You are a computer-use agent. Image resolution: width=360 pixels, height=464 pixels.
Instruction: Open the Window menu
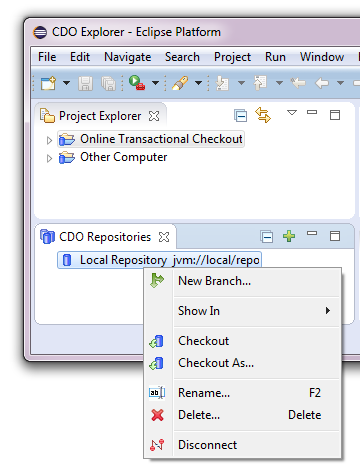[322, 57]
